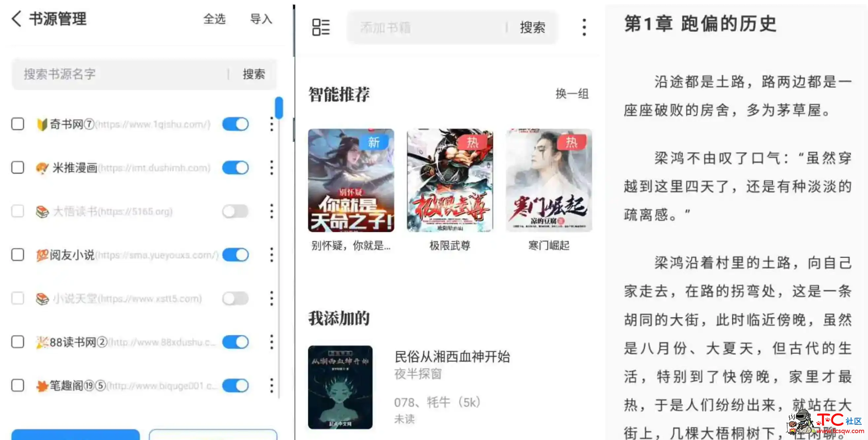This screenshot has height=440, width=868.
Task: Click the grid/list view toggle icon
Action: [320, 27]
